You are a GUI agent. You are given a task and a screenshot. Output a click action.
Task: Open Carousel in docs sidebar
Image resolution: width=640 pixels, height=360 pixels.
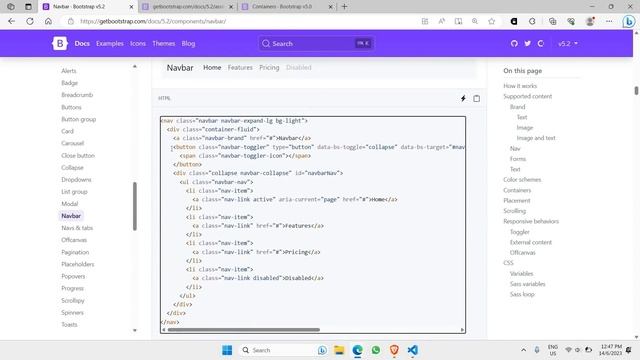click(72, 143)
